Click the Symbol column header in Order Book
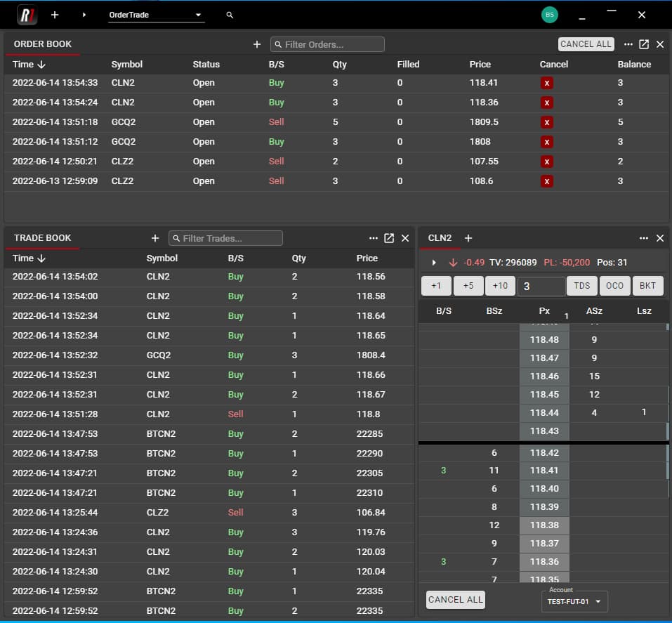This screenshot has height=623, width=672. [127, 65]
